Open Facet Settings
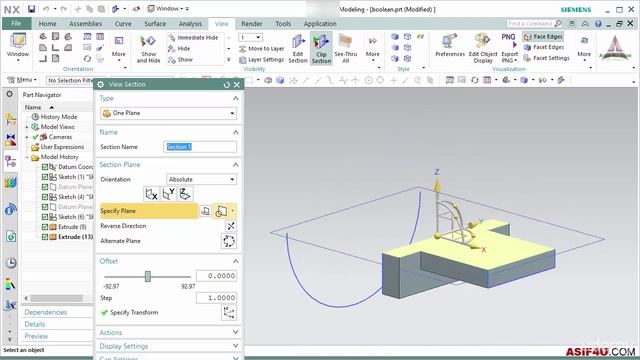 [x=546, y=58]
